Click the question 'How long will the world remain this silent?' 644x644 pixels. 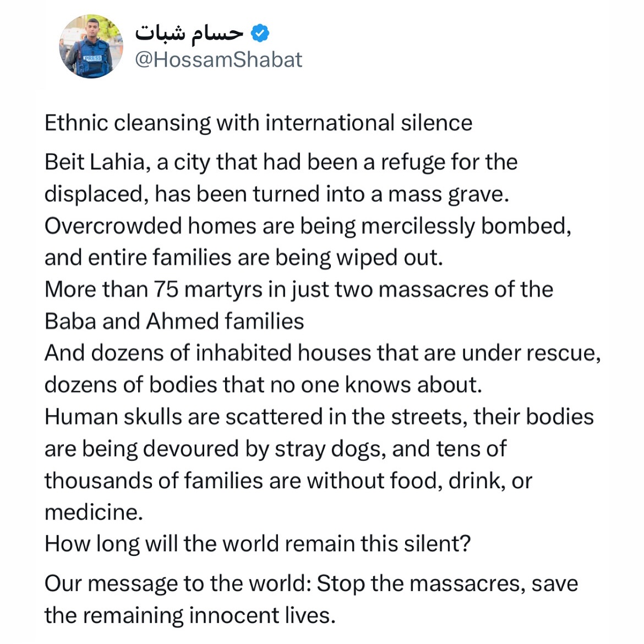(x=257, y=544)
